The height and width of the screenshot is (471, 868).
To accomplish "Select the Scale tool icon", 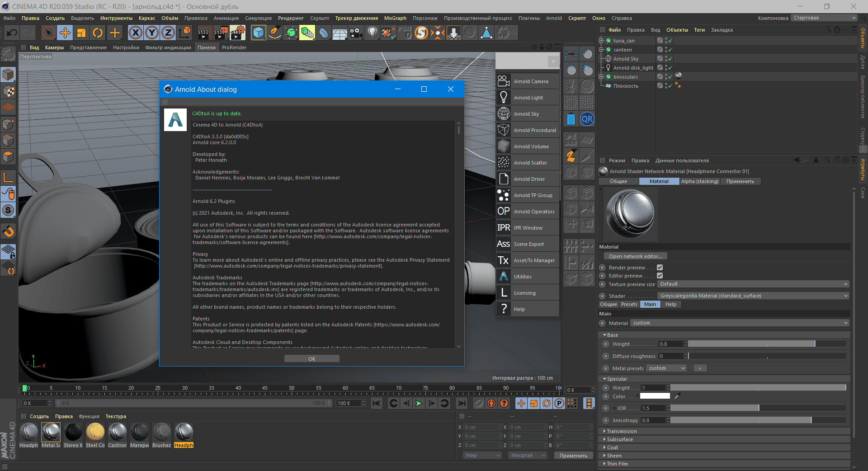I will (x=81, y=33).
